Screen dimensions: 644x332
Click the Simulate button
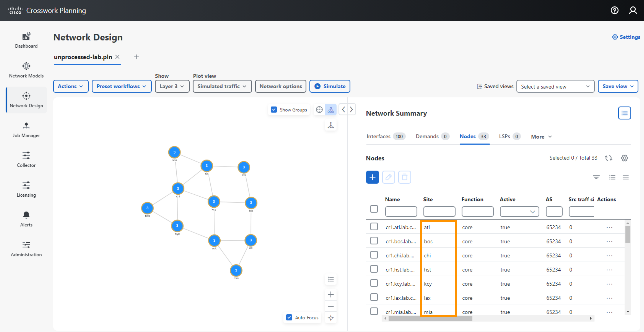(x=330, y=86)
